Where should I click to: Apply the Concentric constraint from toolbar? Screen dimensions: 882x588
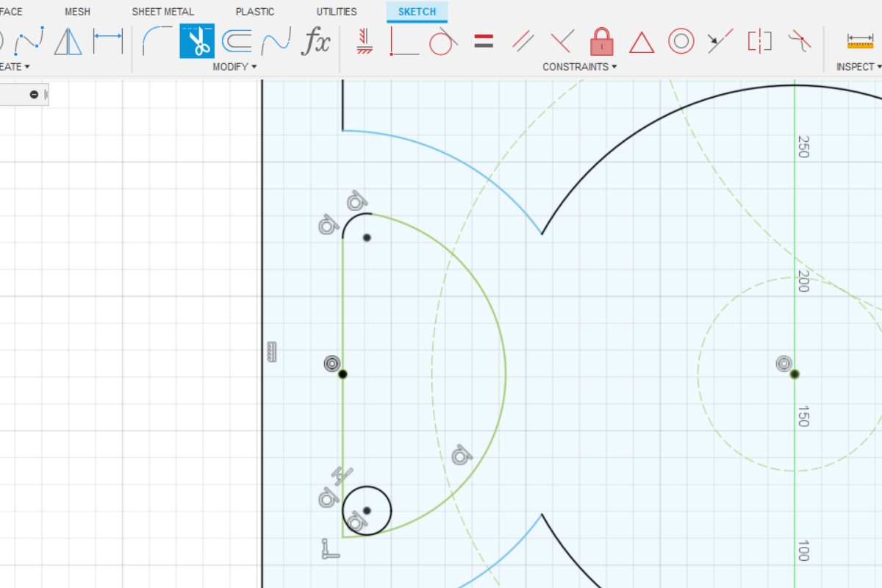coord(681,40)
